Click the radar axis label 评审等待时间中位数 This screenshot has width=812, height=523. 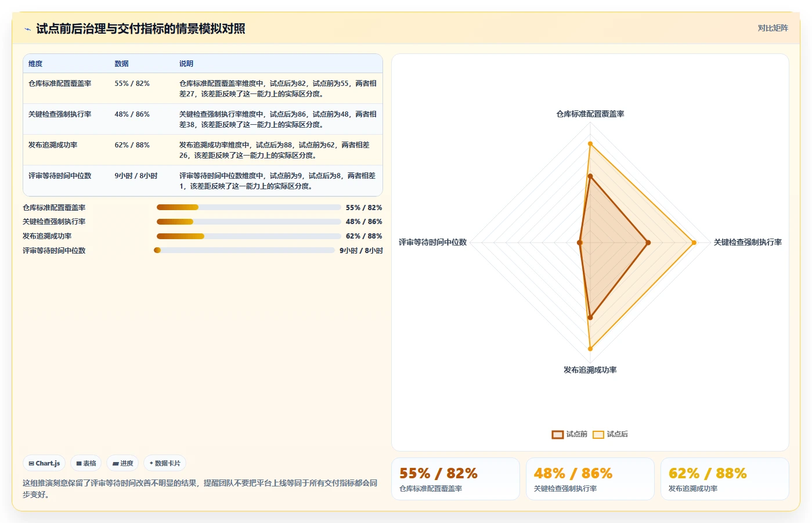432,243
